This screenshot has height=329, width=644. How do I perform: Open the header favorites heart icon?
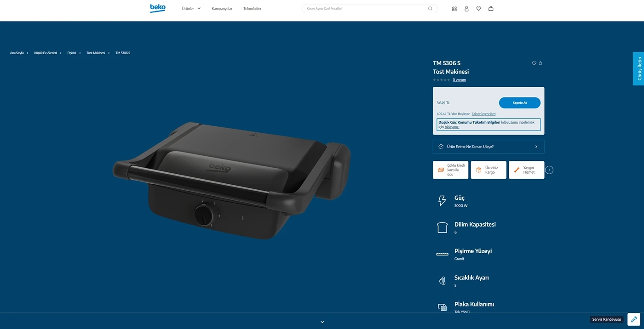[x=478, y=9]
